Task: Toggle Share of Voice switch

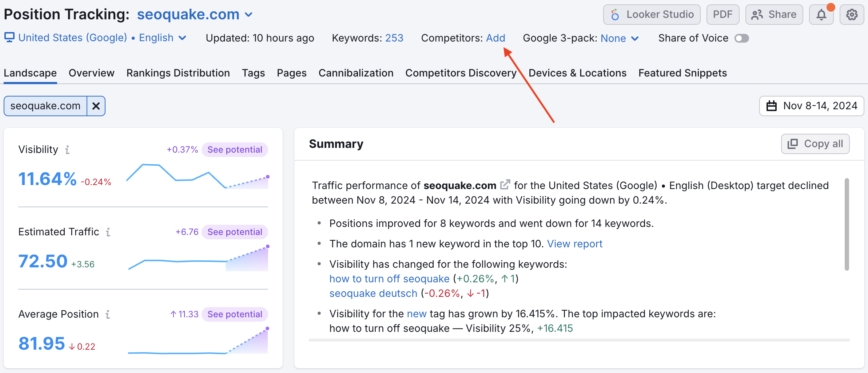Action: click(x=741, y=38)
